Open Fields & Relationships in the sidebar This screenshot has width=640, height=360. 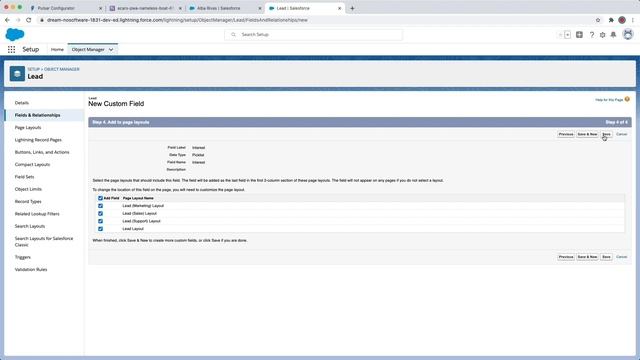pos(38,115)
